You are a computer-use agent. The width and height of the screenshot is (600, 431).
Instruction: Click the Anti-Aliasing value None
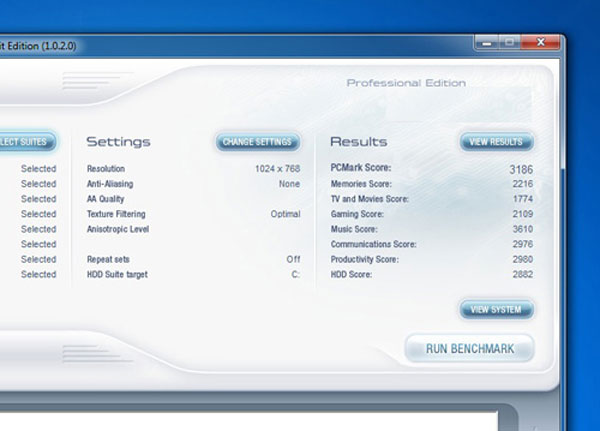coord(289,184)
